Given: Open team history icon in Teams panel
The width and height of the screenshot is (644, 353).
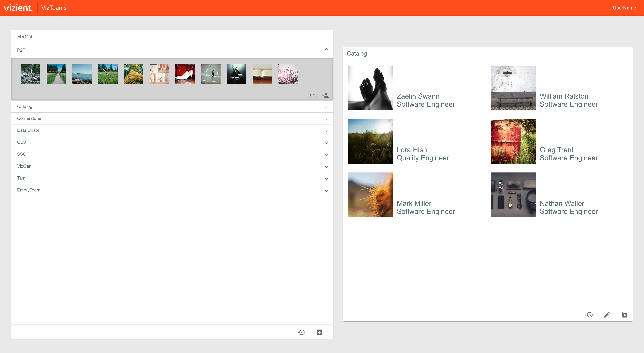Looking at the screenshot, I should 302,332.
